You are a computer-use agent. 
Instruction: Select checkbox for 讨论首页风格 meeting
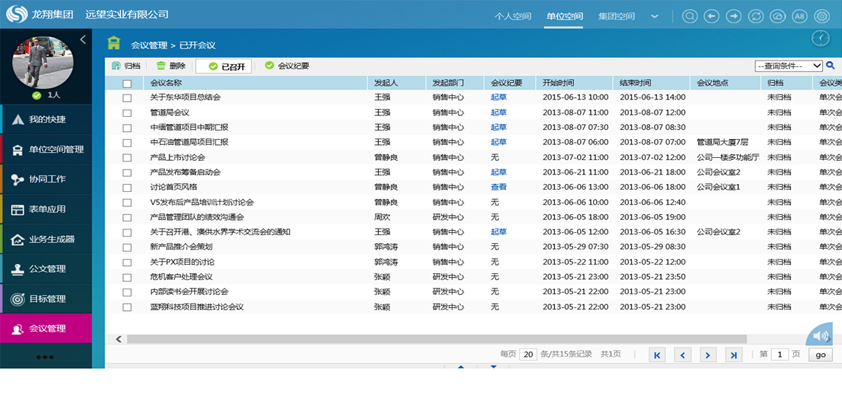pos(127,187)
